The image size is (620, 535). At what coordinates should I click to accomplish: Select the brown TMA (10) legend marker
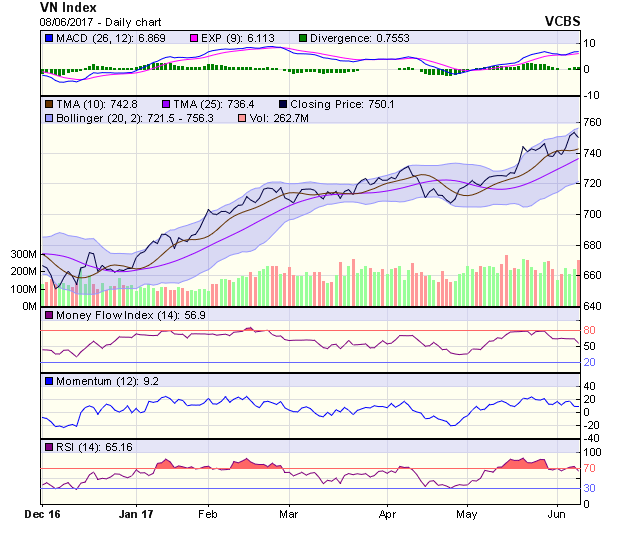pyautogui.click(x=48, y=103)
